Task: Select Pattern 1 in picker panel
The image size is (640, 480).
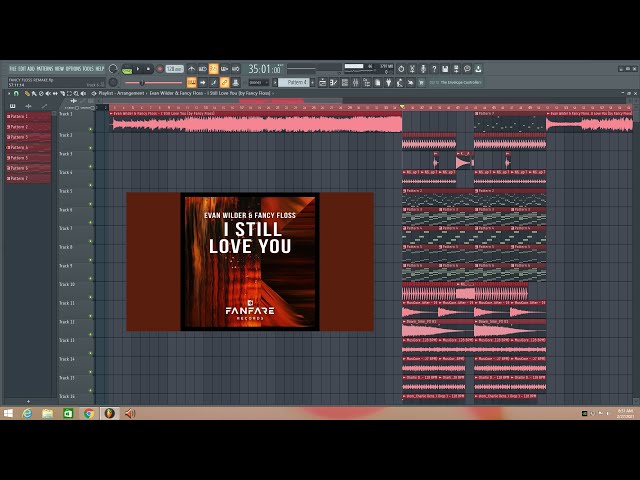Action: click(28, 116)
